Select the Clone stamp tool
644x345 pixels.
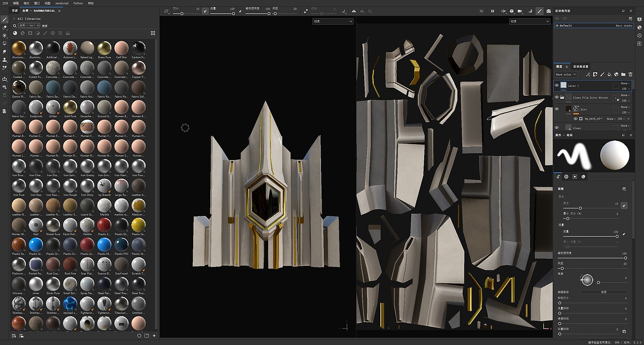tap(5, 60)
